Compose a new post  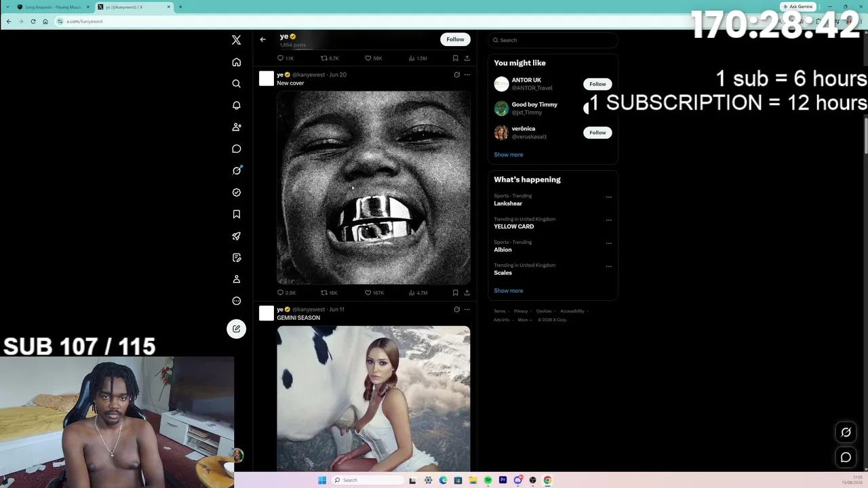click(x=236, y=329)
